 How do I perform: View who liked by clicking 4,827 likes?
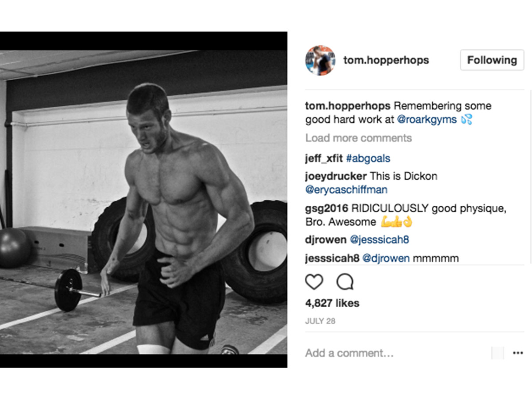tap(332, 303)
